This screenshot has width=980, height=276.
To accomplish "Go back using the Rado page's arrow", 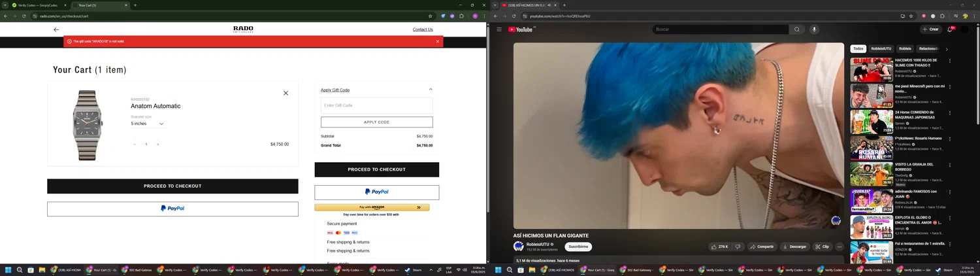I will 56,29.
